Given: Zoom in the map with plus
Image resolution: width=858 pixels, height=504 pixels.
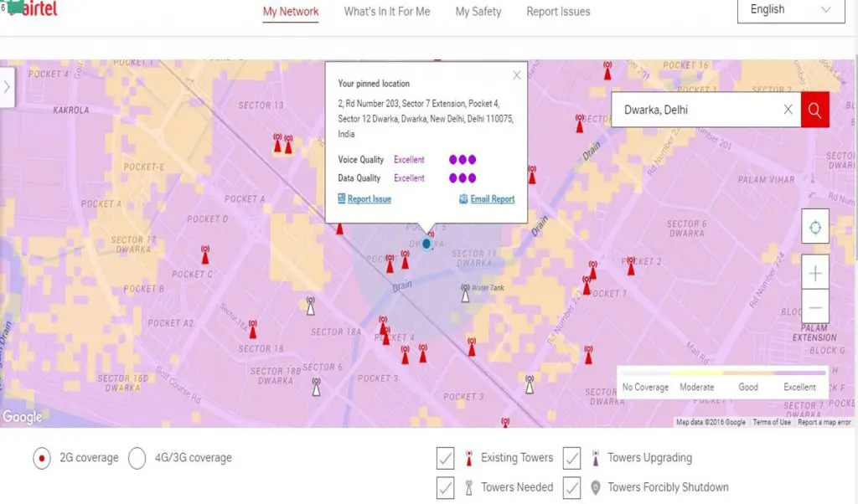Looking at the screenshot, I should [x=815, y=273].
